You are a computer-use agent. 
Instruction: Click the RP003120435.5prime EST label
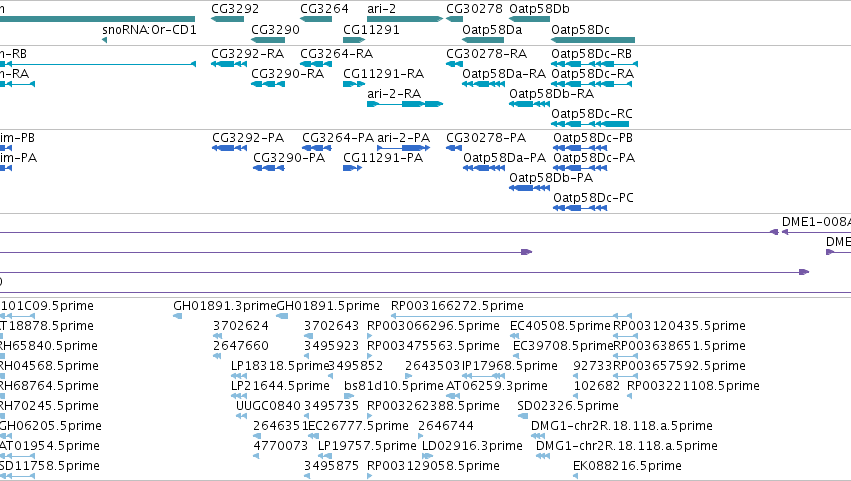click(x=679, y=326)
